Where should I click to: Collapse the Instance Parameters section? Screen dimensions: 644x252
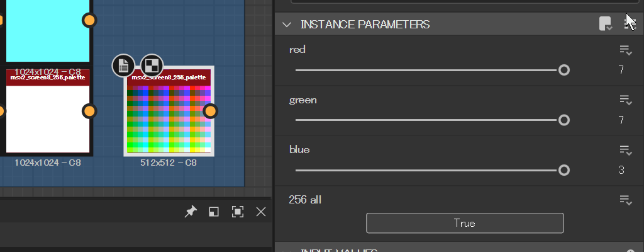point(287,25)
